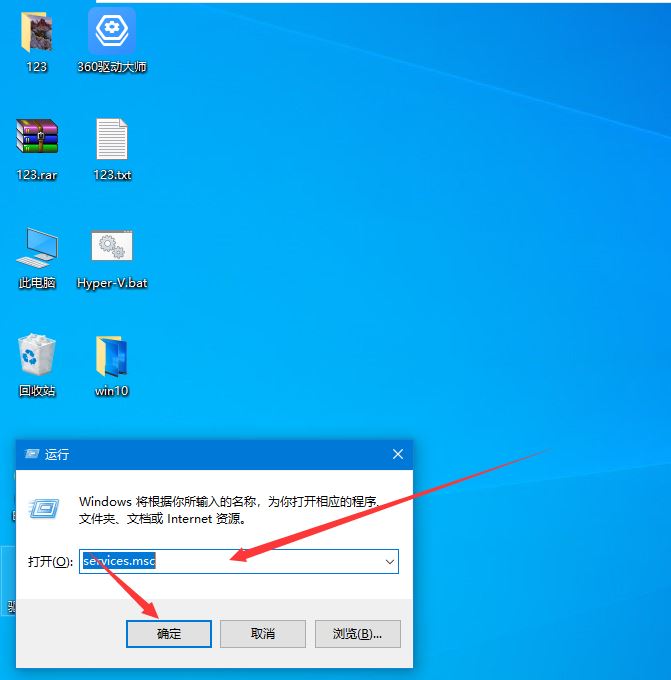Click the 浏览(B)... browse button
The width and height of the screenshot is (671, 680).
pos(358,633)
